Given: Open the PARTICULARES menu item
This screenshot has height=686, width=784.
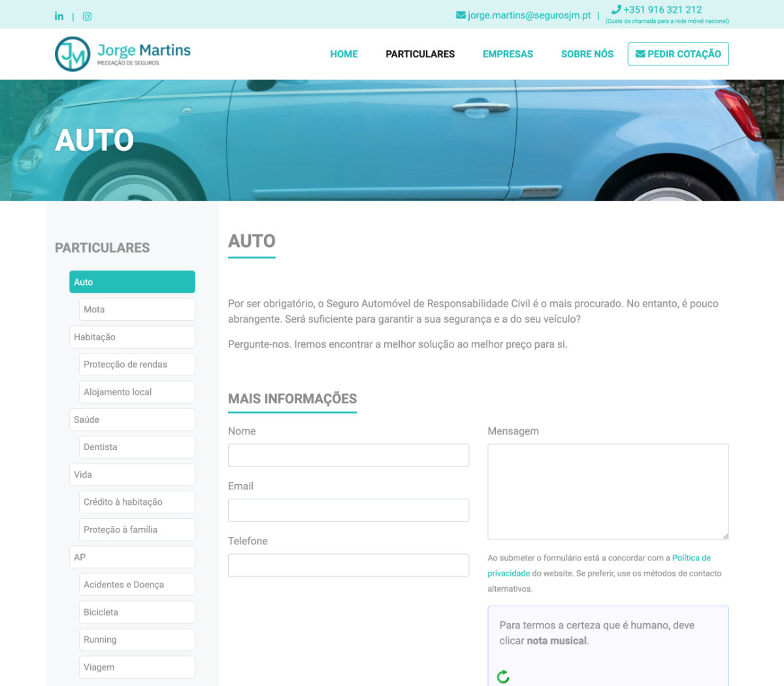Looking at the screenshot, I should tap(420, 54).
